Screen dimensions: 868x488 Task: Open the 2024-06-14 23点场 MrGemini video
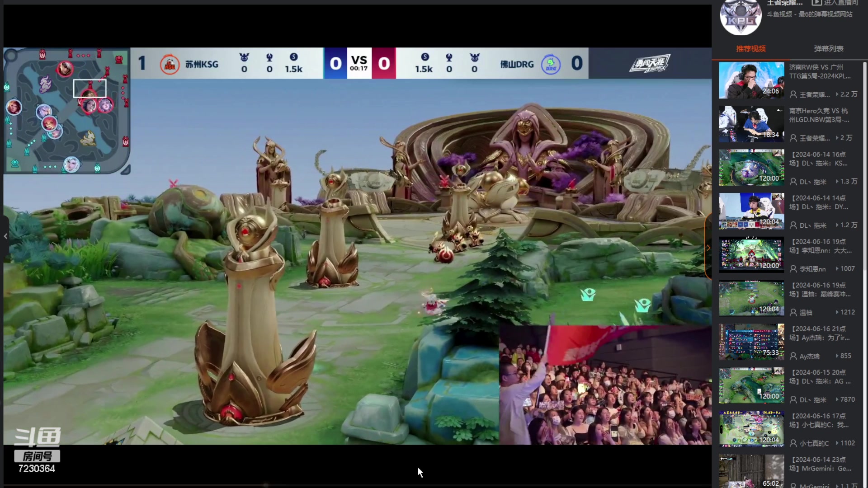(820, 464)
